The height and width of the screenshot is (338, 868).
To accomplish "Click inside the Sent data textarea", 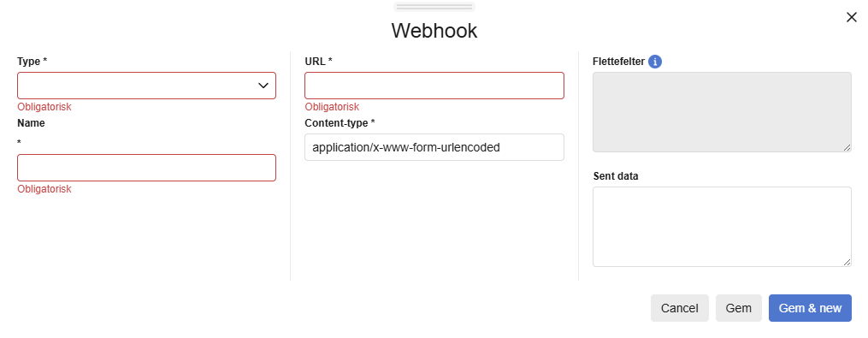I will [722, 227].
